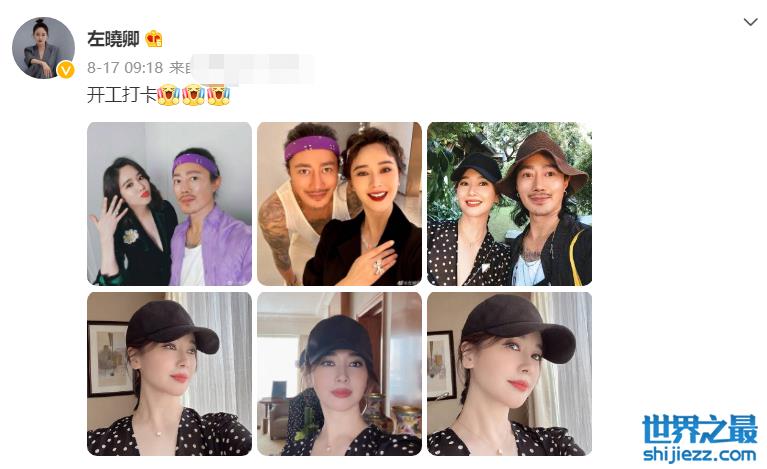Click the first crying-laughing emoji
This screenshot has width=767, height=469.
click(168, 94)
